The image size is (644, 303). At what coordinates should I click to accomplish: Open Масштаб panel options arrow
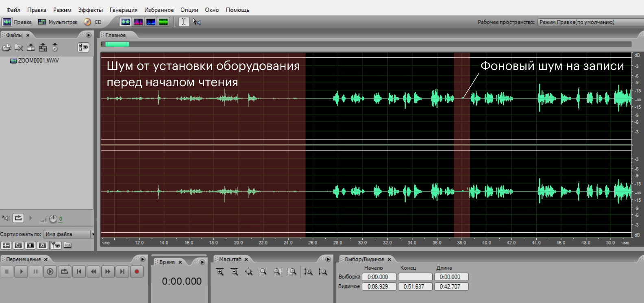(328, 259)
